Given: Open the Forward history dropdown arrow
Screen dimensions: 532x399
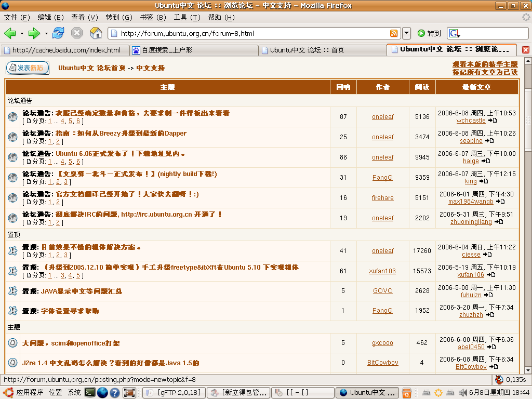Looking at the screenshot, I should [x=46, y=34].
